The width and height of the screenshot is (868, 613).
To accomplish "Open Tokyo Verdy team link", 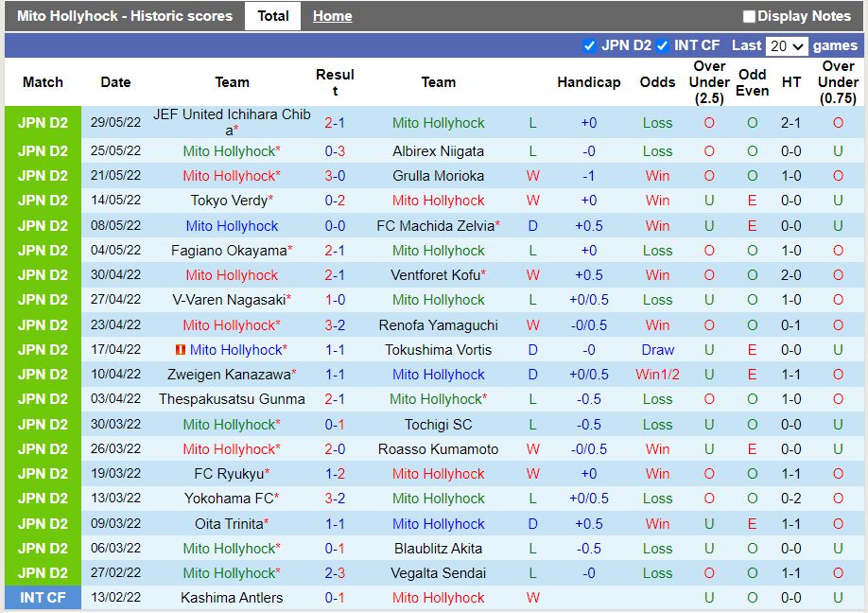I will [x=229, y=201].
